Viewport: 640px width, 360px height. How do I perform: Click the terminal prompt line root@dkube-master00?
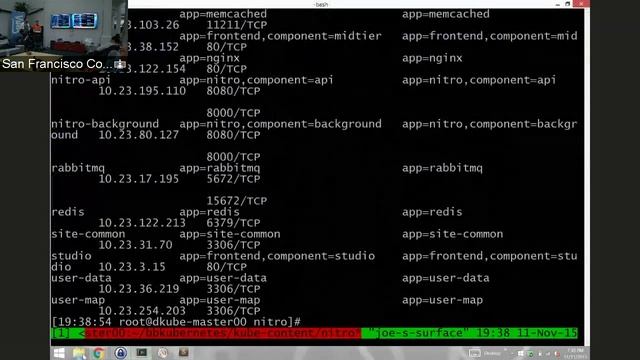176,322
